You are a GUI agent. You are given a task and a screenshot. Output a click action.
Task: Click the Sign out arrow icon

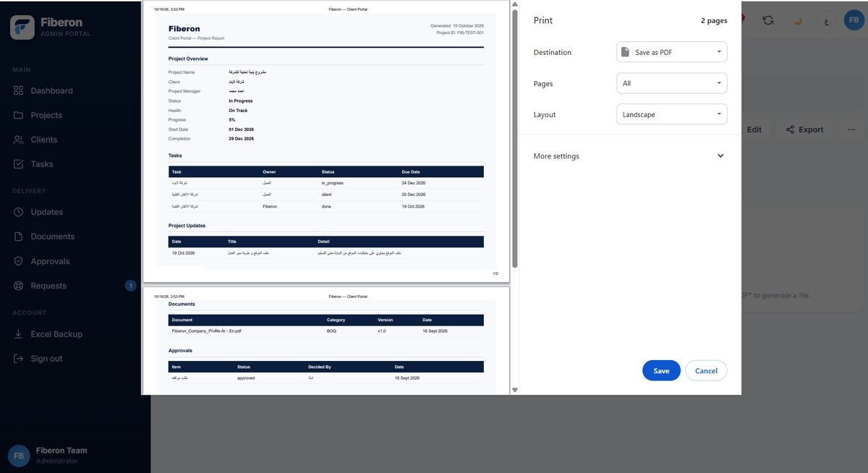click(19, 359)
